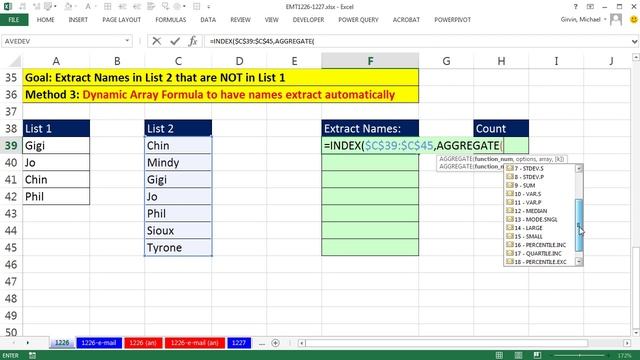This screenshot has width=640, height=360.
Task: Click the font color 'A' quick access icon
Action: [88, 7]
